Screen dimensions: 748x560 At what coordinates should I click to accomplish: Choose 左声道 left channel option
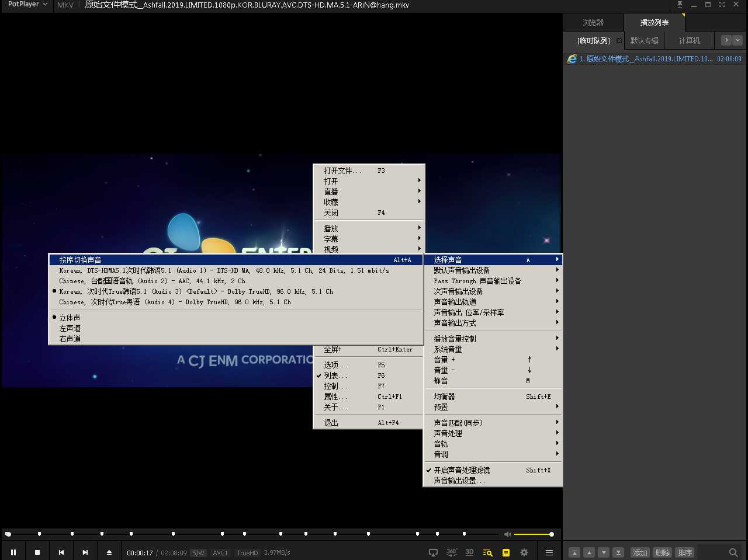click(x=236, y=328)
